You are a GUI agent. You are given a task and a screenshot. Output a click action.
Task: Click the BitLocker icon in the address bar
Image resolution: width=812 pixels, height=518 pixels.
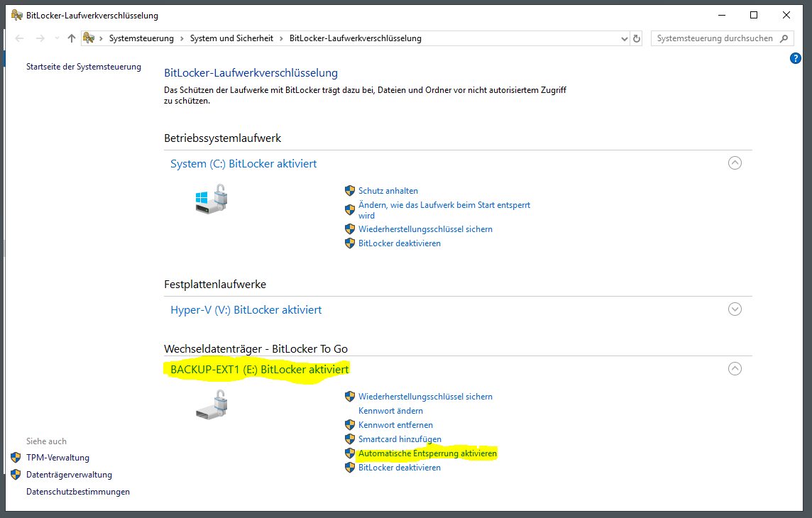click(x=89, y=38)
